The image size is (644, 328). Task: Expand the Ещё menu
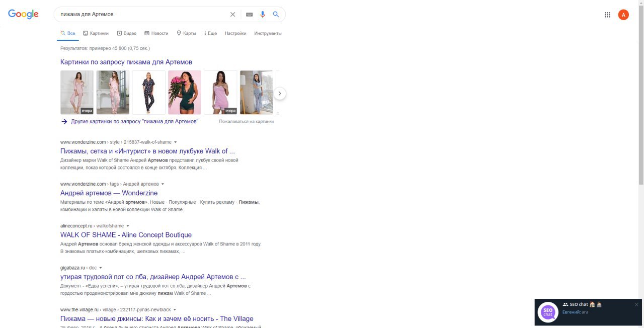(x=211, y=33)
